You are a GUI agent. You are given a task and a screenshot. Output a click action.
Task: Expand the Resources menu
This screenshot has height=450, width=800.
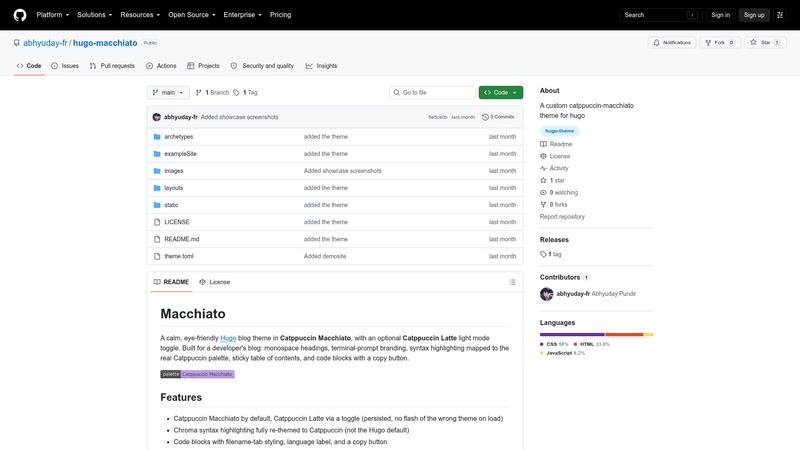140,15
